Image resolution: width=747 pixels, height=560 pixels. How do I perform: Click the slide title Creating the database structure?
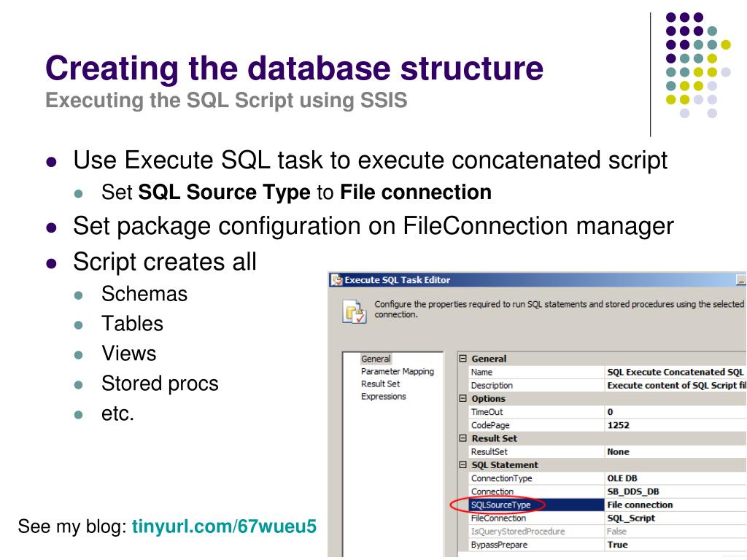295,68
